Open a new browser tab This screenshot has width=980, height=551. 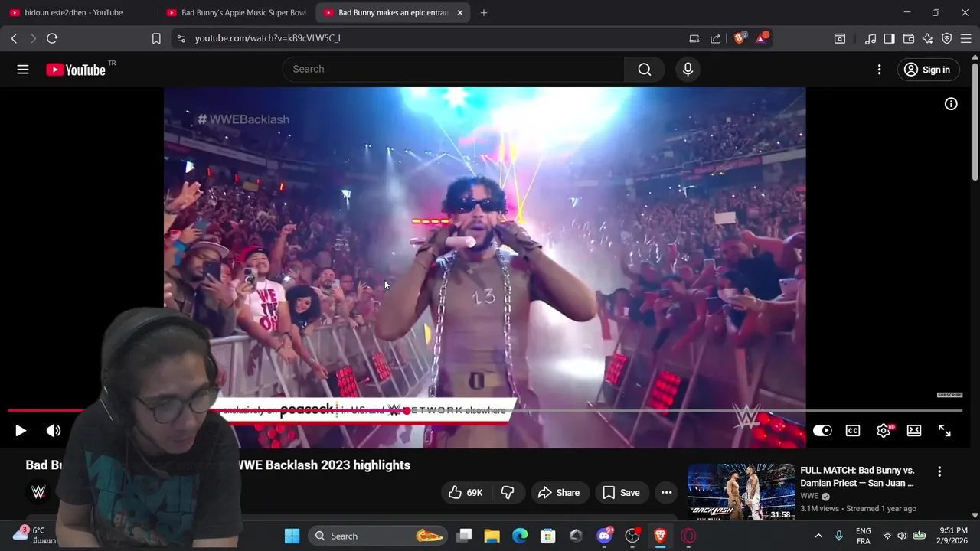[483, 13]
